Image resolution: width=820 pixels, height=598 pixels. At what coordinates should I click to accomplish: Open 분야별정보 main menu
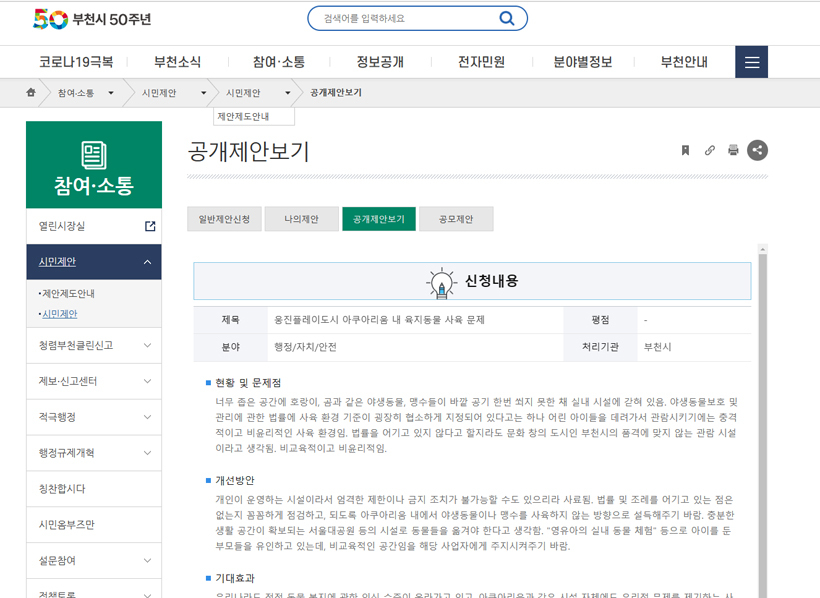(x=583, y=62)
